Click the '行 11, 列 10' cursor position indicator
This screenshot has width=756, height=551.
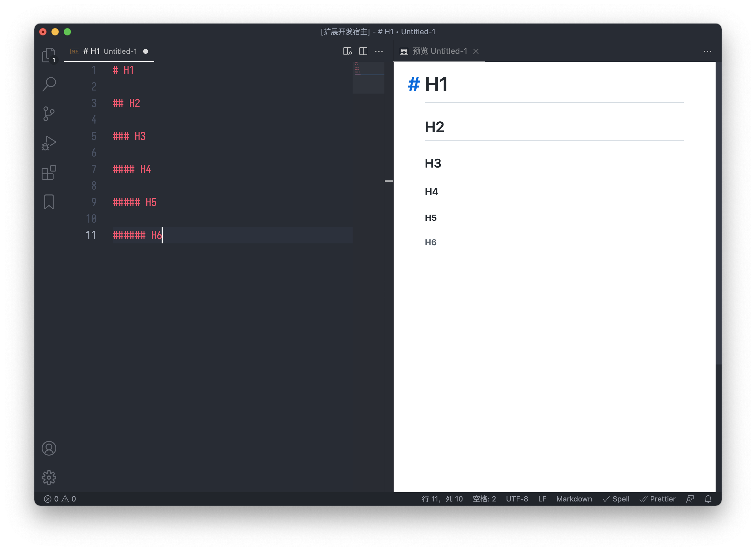pyautogui.click(x=442, y=499)
